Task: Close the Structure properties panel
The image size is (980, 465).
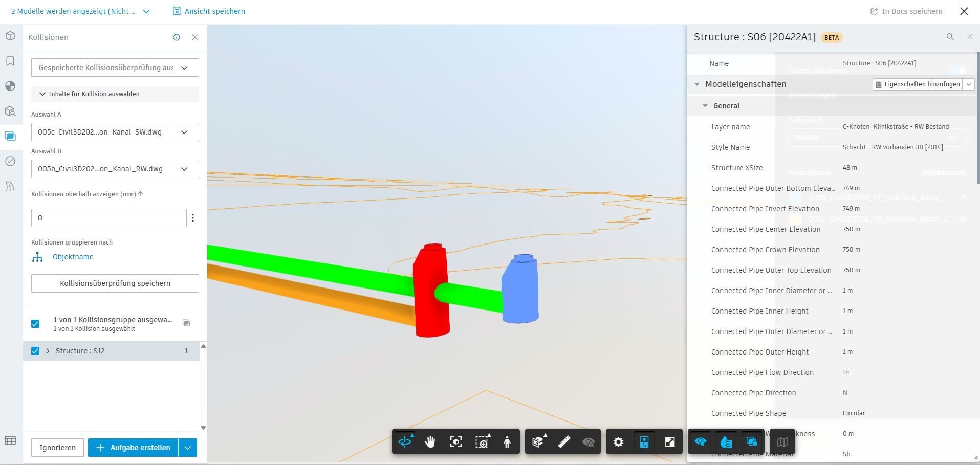Action: [x=970, y=37]
